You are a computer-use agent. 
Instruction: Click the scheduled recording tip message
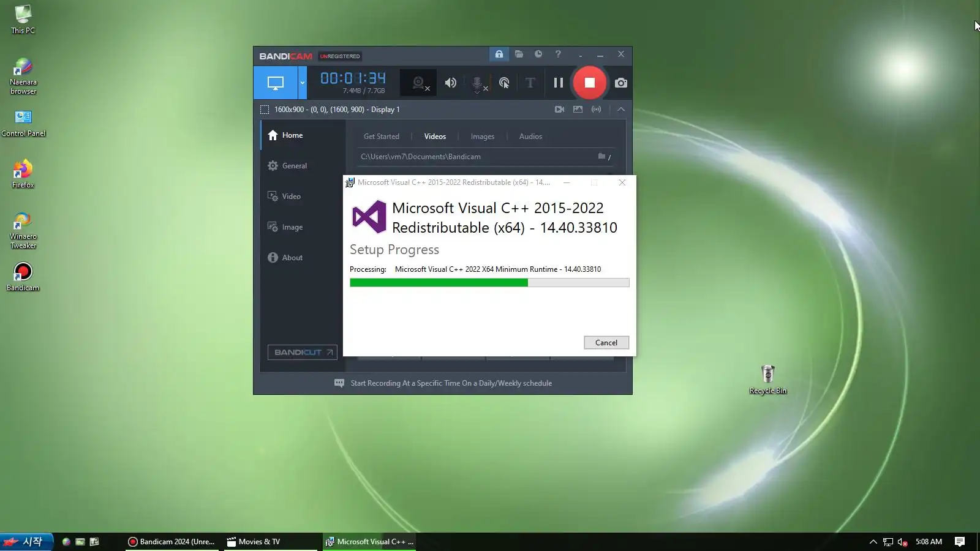click(x=451, y=383)
